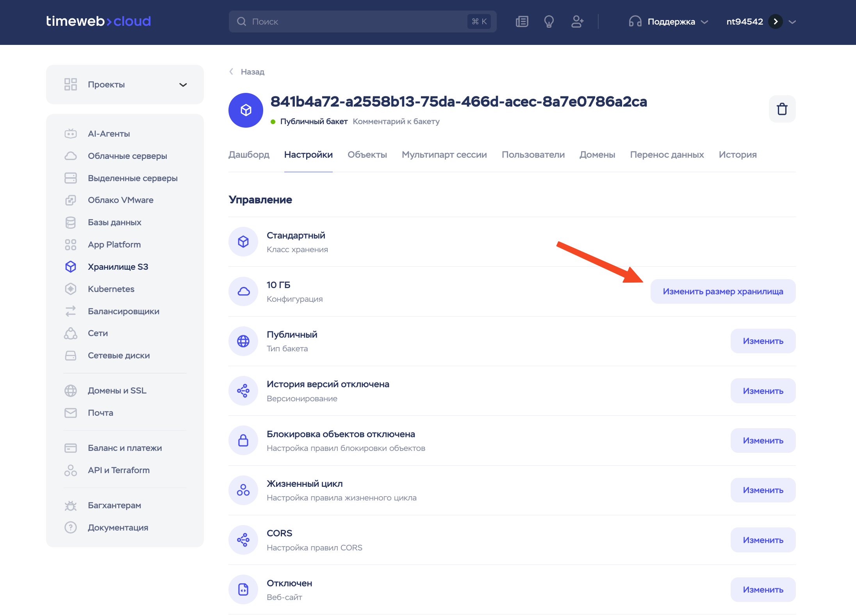
Task: Open AI-Агенты in the sidebar
Action: (x=109, y=134)
